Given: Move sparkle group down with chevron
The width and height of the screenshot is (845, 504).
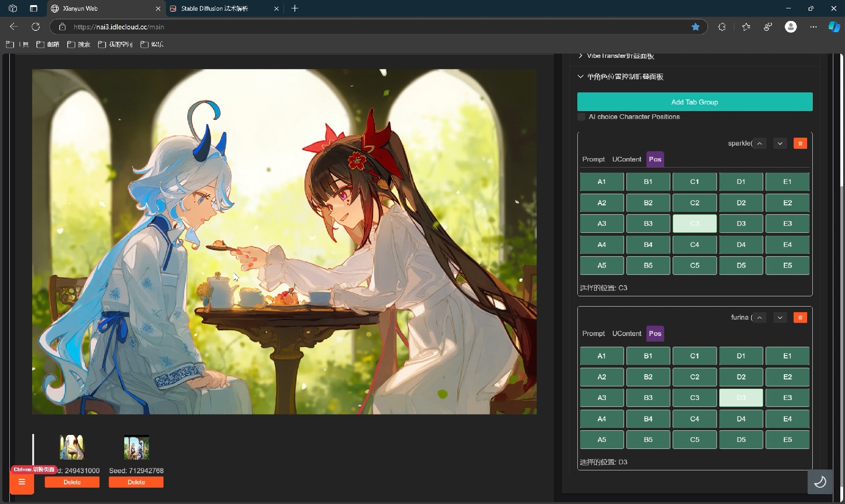Looking at the screenshot, I should tap(780, 143).
